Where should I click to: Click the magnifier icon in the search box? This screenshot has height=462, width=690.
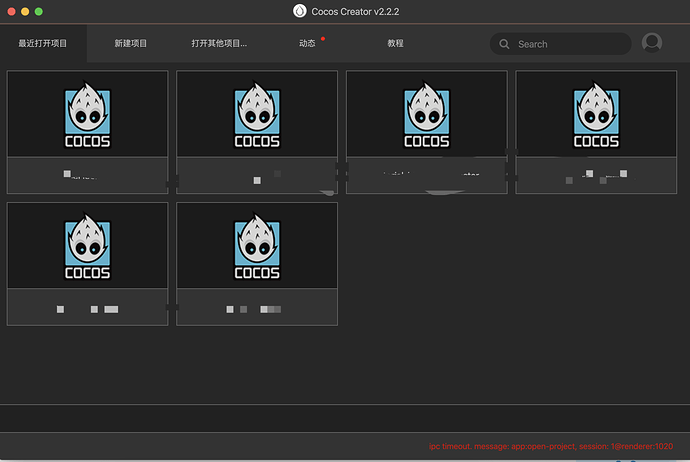(x=504, y=44)
